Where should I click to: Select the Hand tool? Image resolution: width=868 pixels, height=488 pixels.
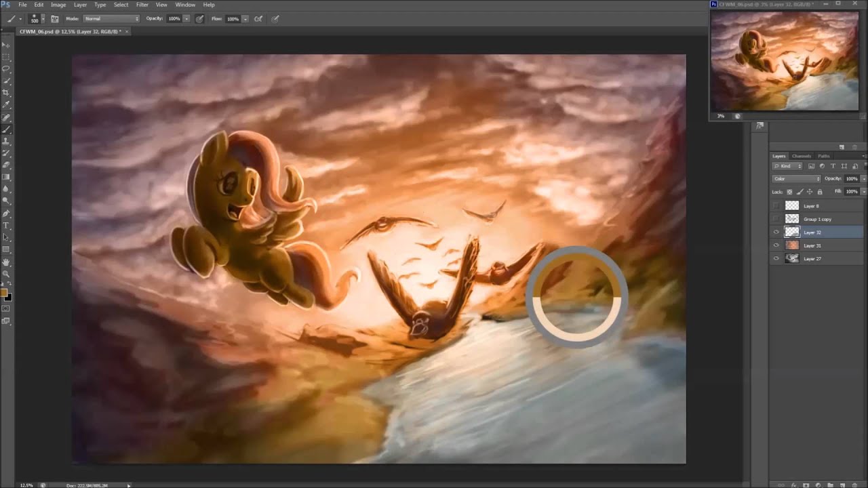tap(6, 262)
